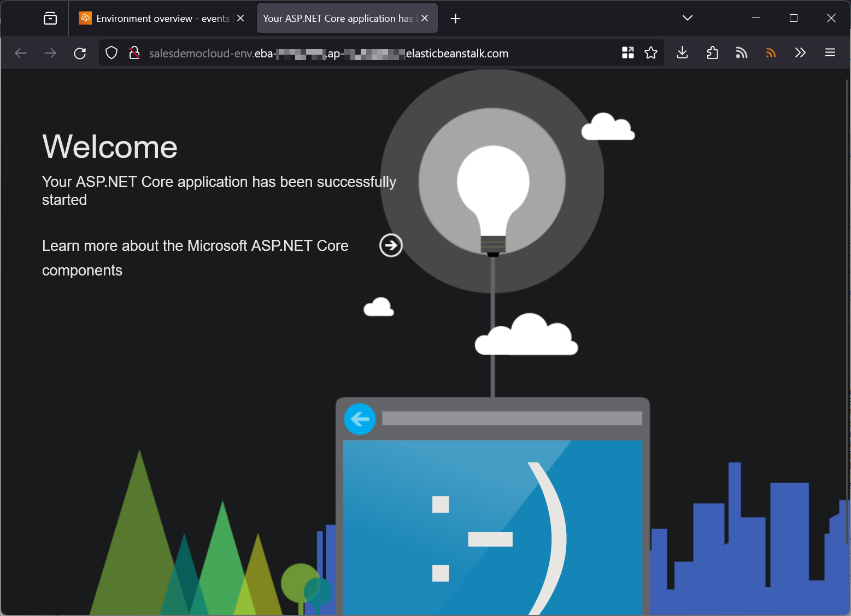Click the tiled grid extension icon
The image size is (851, 616).
(627, 52)
